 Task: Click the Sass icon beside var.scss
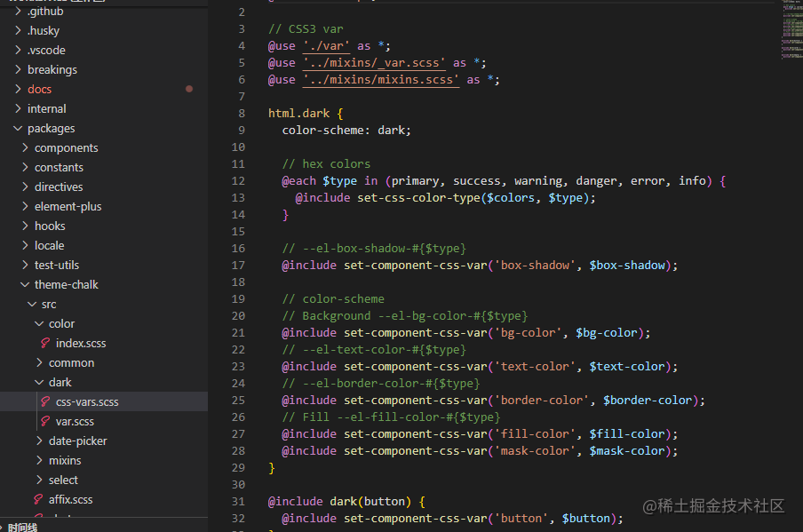[x=45, y=421]
